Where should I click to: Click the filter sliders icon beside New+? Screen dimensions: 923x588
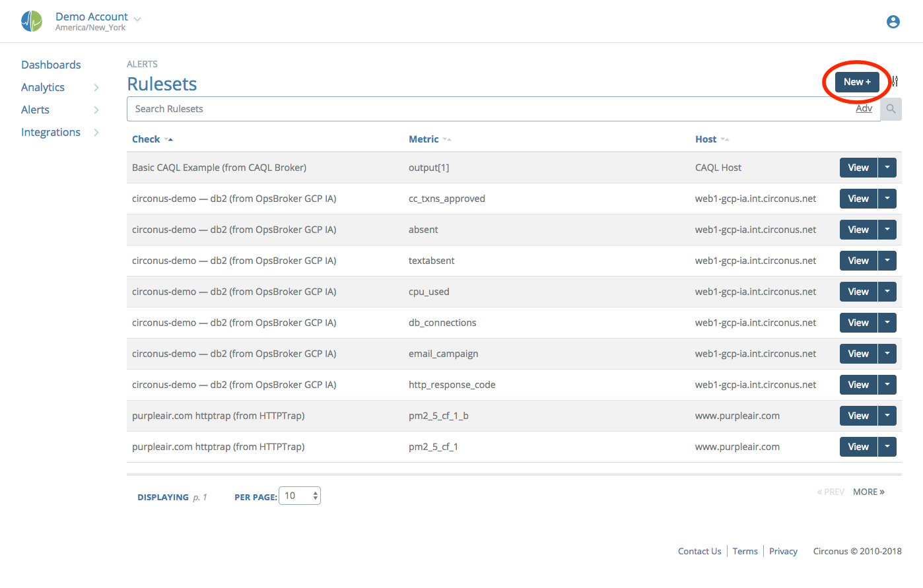pos(895,81)
